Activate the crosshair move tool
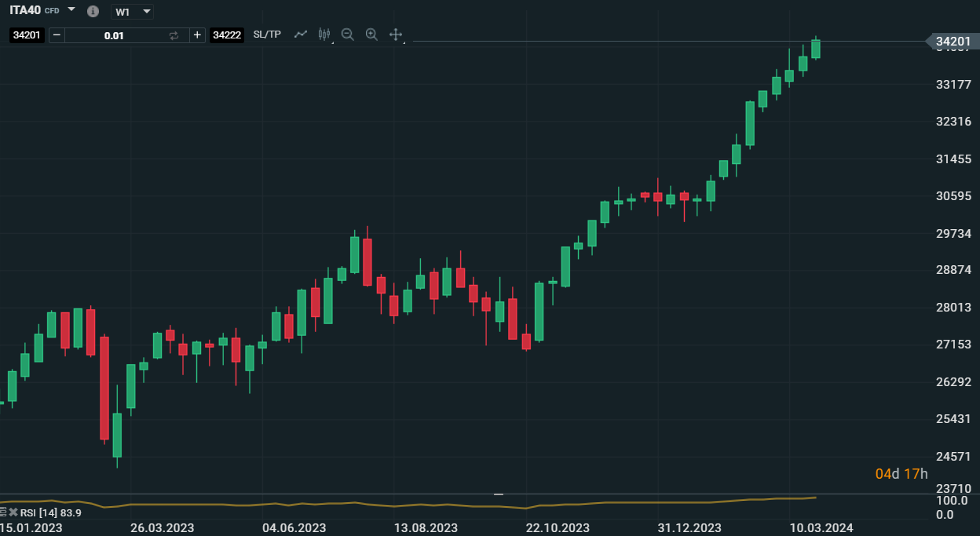 (396, 35)
